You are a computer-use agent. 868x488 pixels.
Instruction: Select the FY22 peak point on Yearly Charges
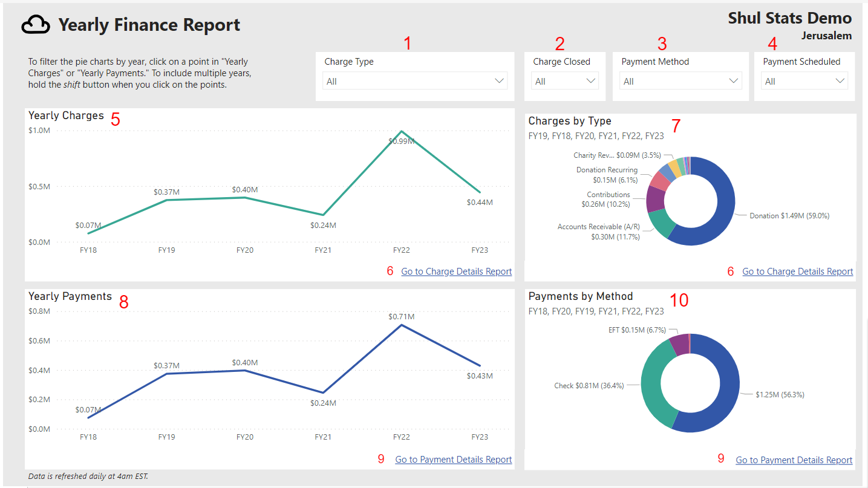(402, 129)
